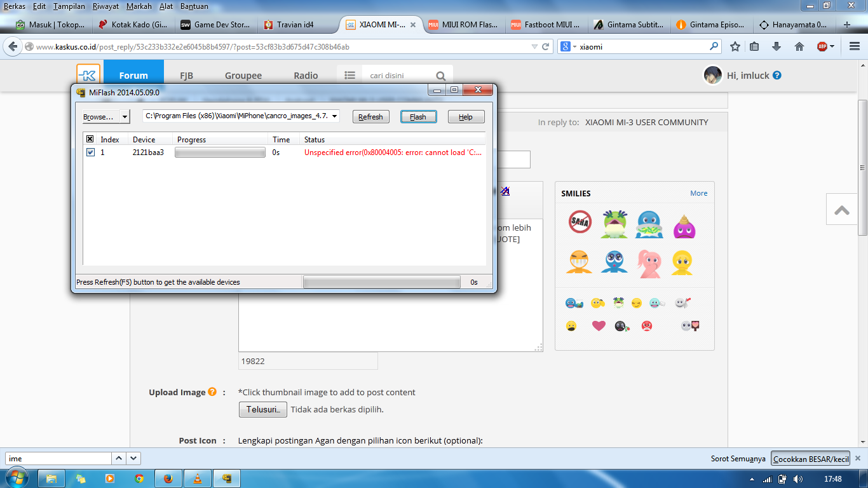The image size is (868, 488).
Task: Open Help in the MiFlash window
Action: coord(466,117)
